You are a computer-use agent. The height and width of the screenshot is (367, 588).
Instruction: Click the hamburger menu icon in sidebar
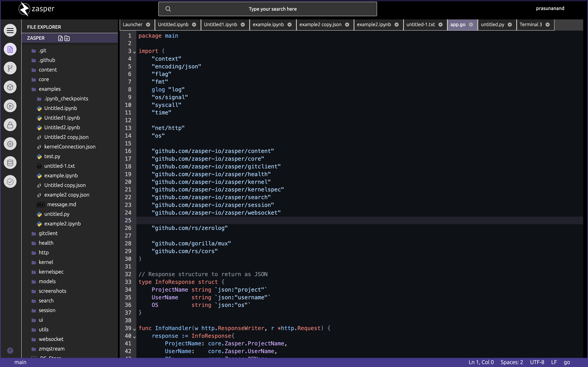10,31
